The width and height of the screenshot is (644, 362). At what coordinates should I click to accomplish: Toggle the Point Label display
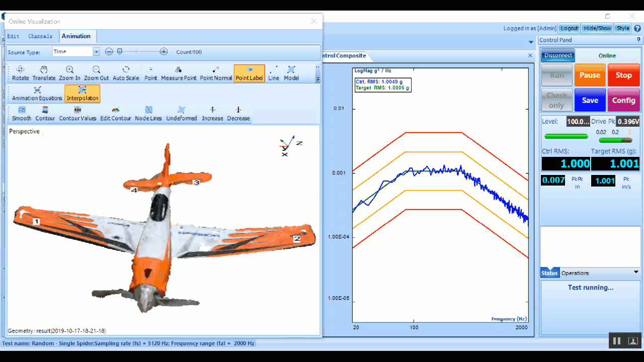pos(249,73)
